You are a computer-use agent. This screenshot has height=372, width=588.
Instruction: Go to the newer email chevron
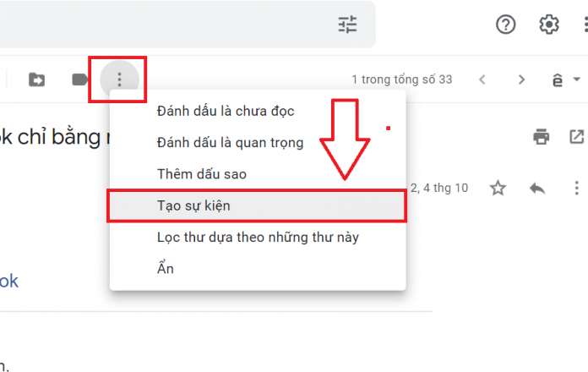click(482, 79)
